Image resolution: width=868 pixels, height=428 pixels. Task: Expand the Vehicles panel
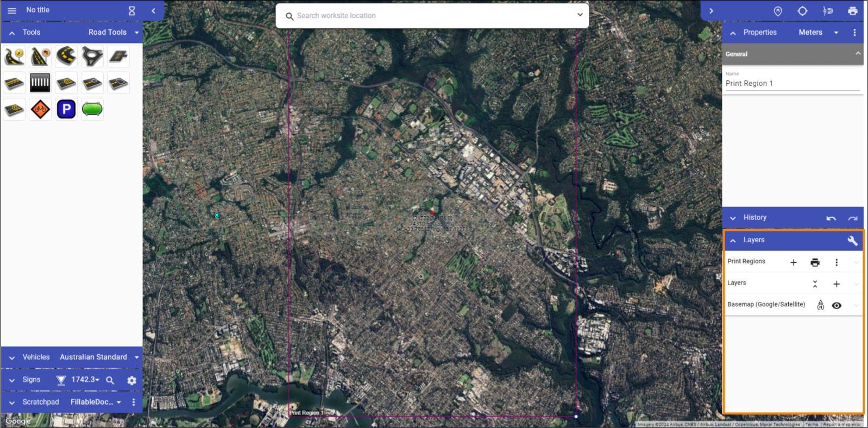[x=12, y=358]
